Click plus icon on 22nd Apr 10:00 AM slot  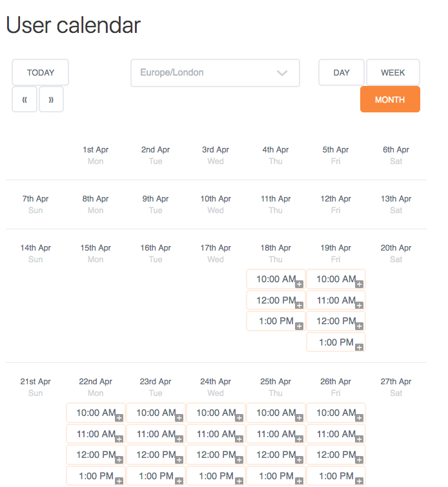pyautogui.click(x=119, y=418)
